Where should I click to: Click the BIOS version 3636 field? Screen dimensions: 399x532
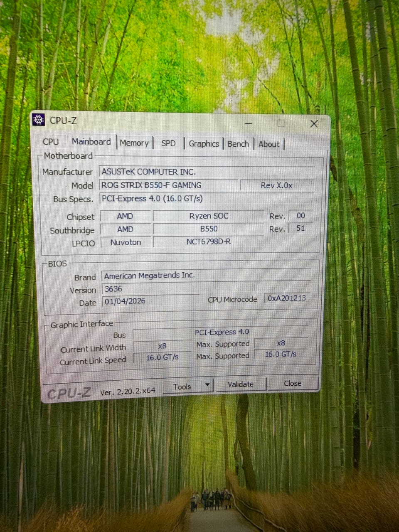click(207, 288)
